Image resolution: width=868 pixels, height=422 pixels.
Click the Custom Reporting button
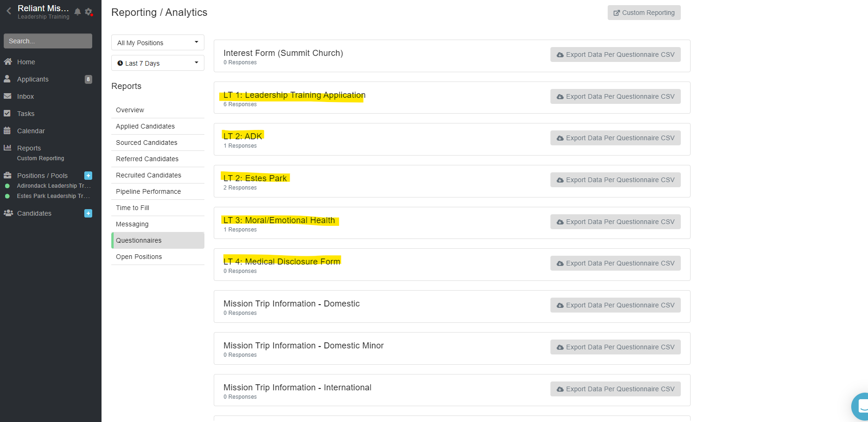644,13
